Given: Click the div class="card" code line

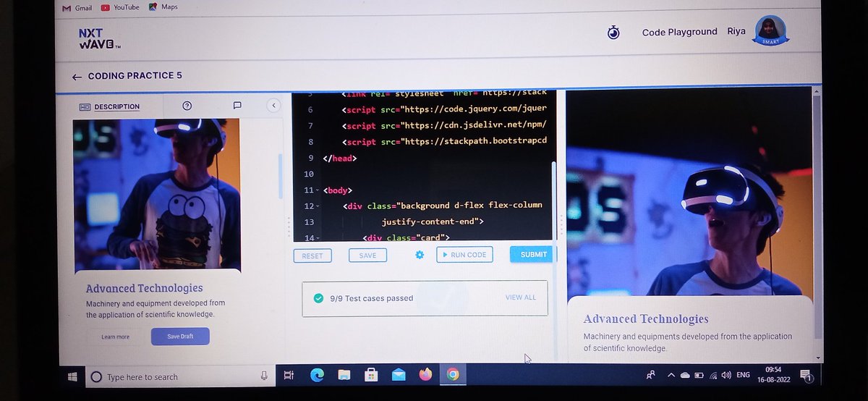Looking at the screenshot, I should click(405, 237).
